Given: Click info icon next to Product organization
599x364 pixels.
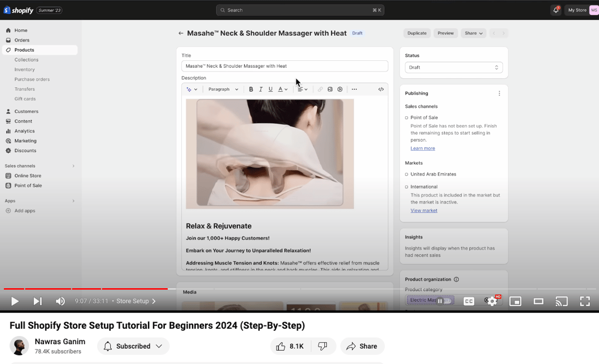Looking at the screenshot, I should click(456, 280).
